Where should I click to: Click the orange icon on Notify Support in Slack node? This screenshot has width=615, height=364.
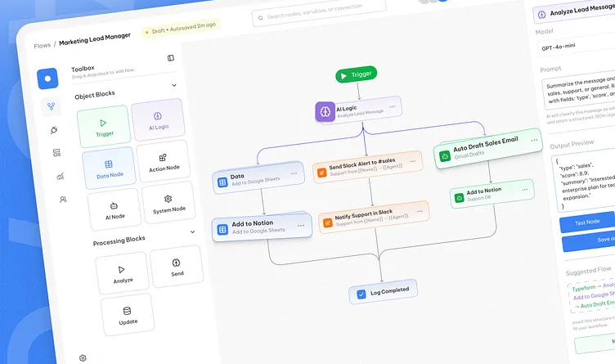(x=327, y=222)
